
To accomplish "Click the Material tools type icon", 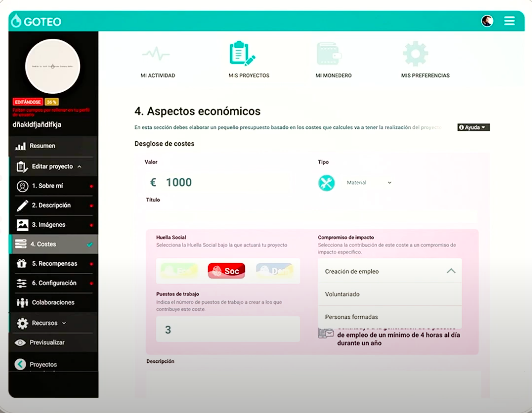I will [x=326, y=183].
